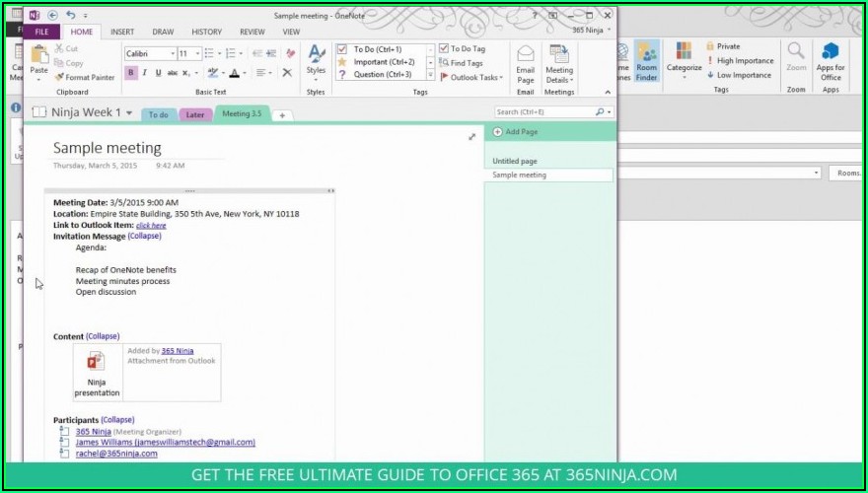This screenshot has width=868, height=493.
Task: Click the Search (Ctrl+E) input field
Action: coord(544,112)
